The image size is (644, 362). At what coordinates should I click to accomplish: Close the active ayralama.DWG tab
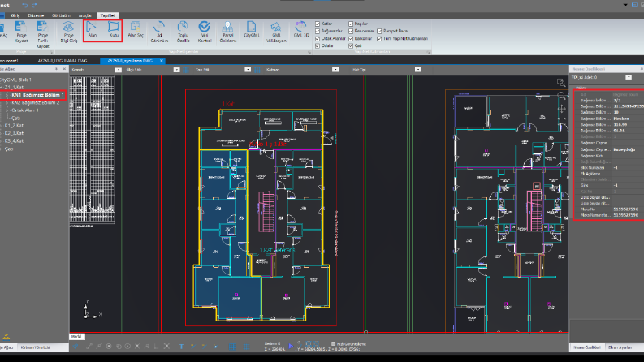162,61
